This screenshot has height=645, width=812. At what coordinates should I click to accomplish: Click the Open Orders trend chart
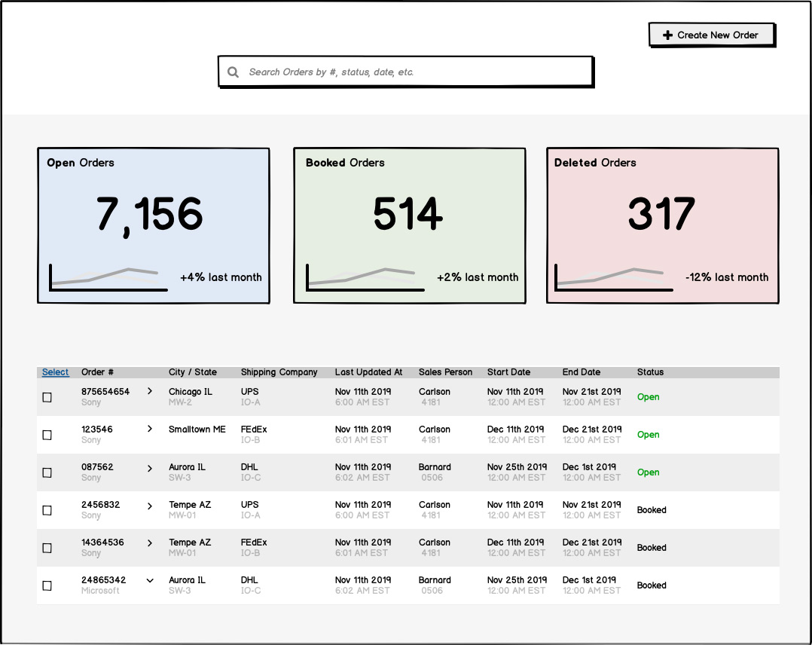108,277
